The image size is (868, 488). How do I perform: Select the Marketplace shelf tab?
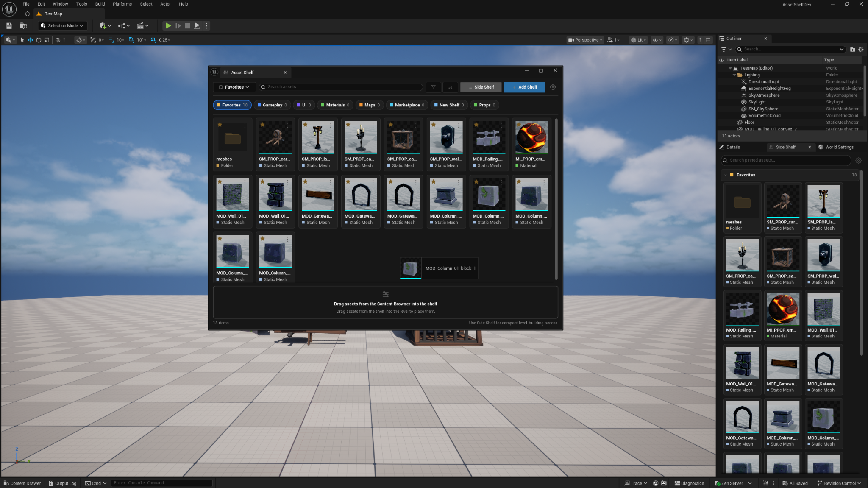407,105
